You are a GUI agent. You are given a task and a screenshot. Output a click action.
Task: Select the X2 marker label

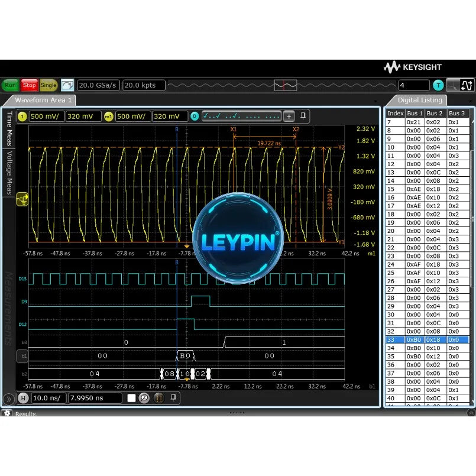296,129
